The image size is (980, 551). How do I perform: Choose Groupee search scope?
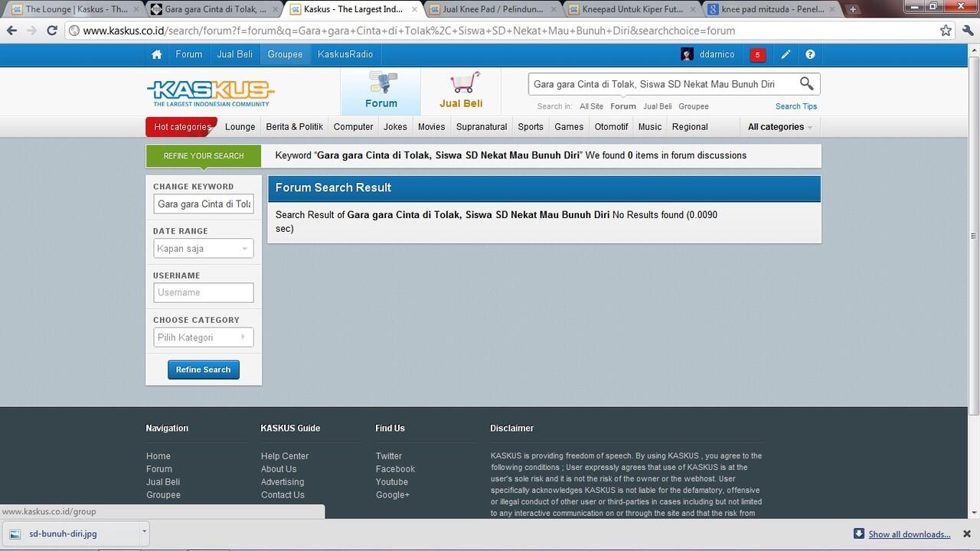coord(693,106)
